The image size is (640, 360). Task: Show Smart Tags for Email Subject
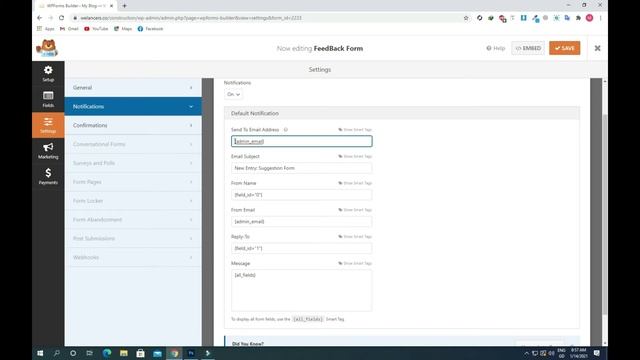point(355,156)
